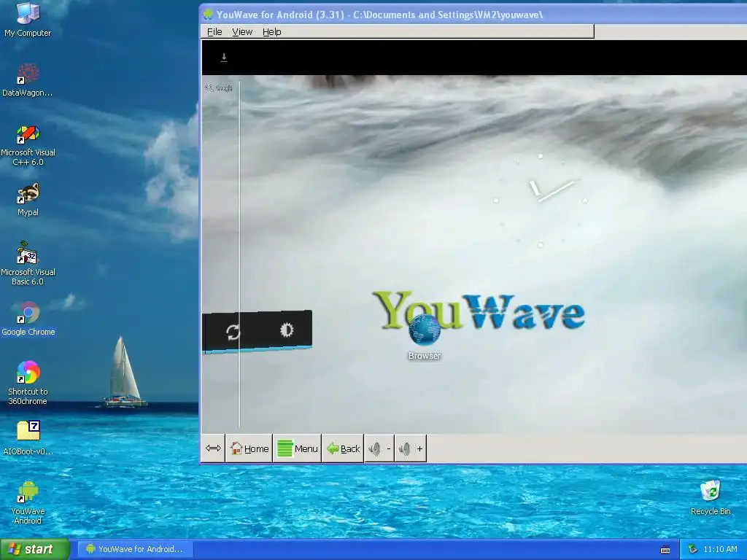The height and width of the screenshot is (560, 747).
Task: Tap the sync refresh widget icon
Action: coord(233,332)
